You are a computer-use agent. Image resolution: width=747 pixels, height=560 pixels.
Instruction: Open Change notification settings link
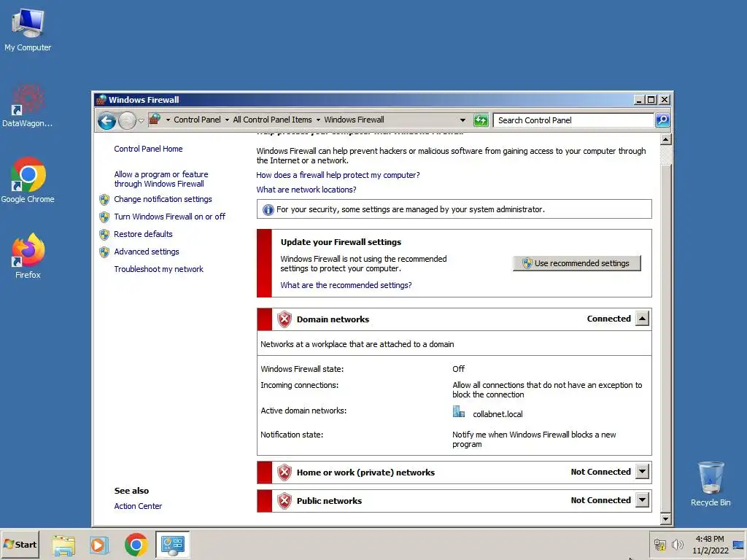[163, 199]
